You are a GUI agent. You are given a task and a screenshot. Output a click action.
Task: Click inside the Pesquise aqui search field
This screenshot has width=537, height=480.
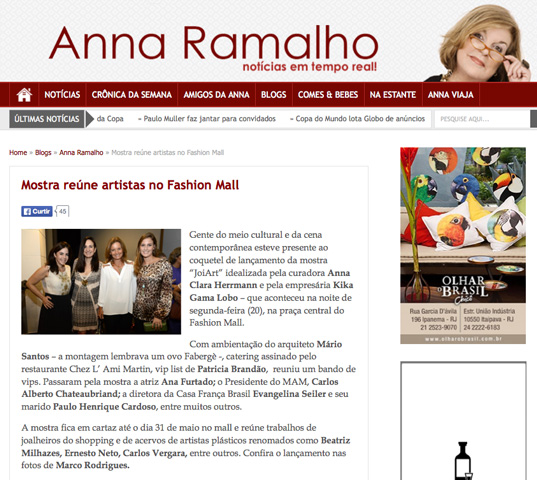click(482, 119)
